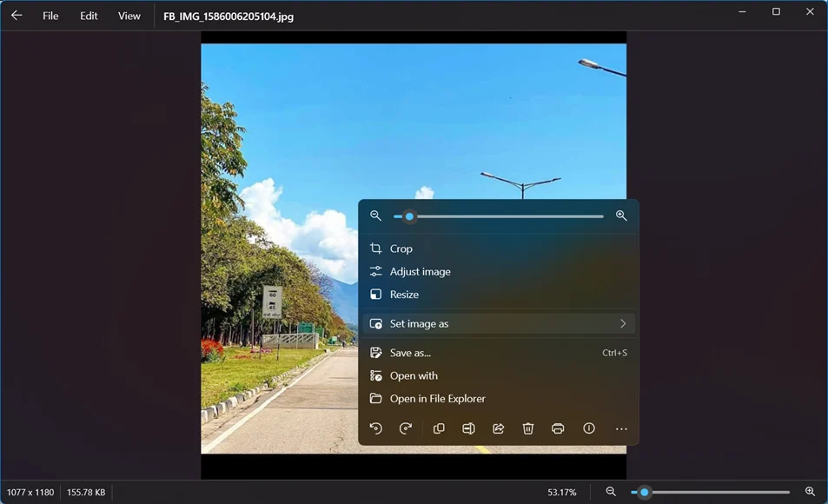Click status bar zoom in magnifier
This screenshot has width=828, height=504.
click(810, 492)
